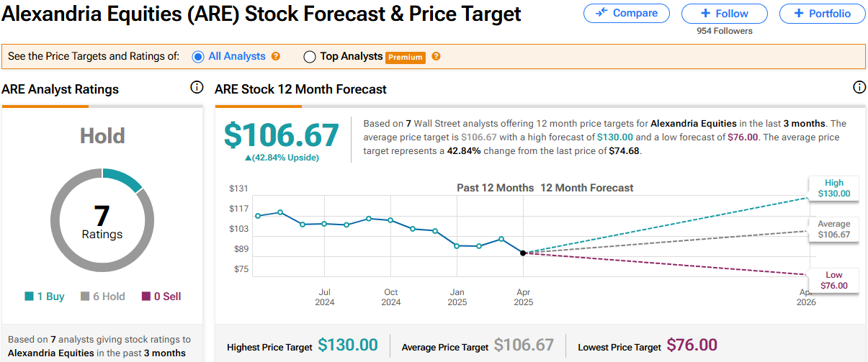Click the ARE Analyst Ratings heading
This screenshot has height=362, width=868.
(x=61, y=89)
